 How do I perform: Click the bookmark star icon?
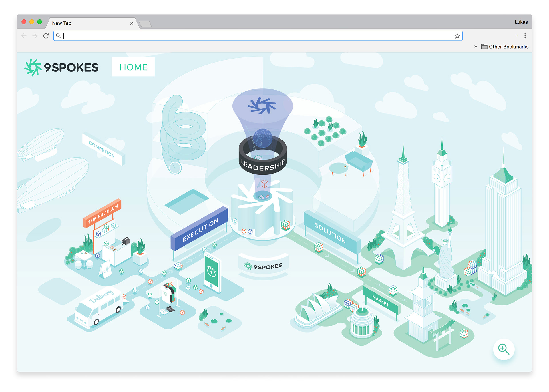coord(457,36)
